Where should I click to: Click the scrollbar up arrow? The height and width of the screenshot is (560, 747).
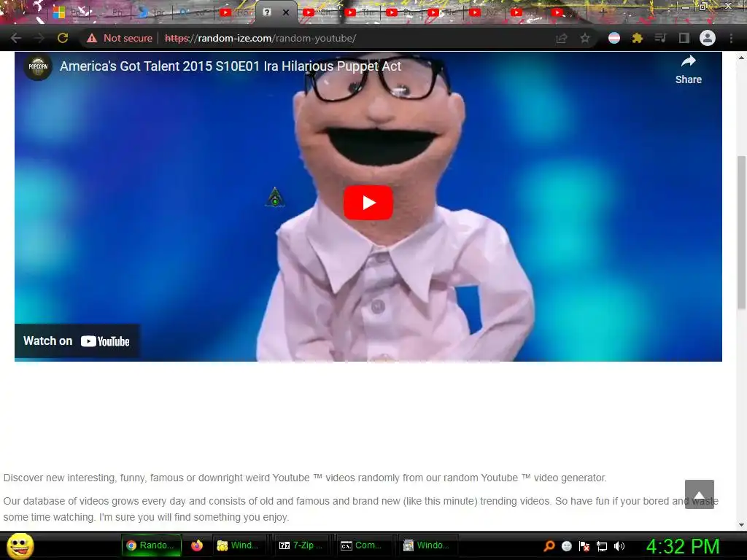tap(741, 58)
